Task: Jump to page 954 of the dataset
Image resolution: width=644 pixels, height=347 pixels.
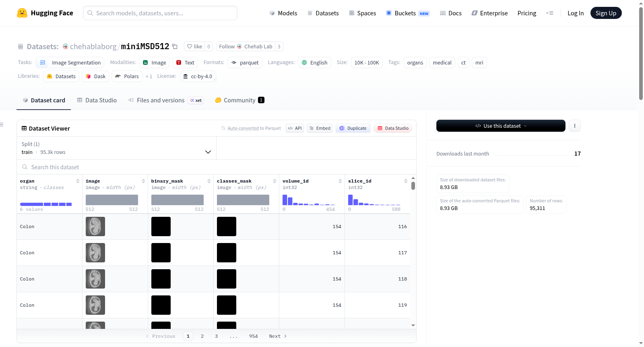Action: [254, 336]
